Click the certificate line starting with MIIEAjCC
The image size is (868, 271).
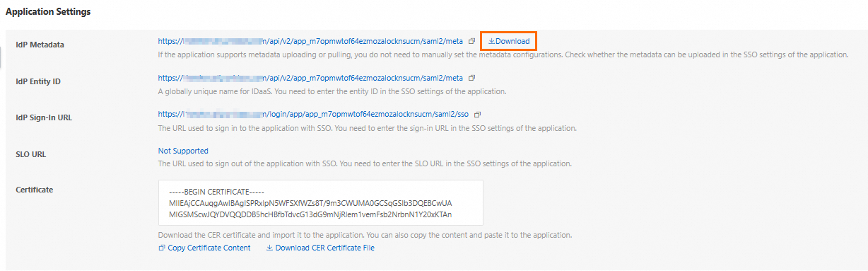click(x=310, y=203)
